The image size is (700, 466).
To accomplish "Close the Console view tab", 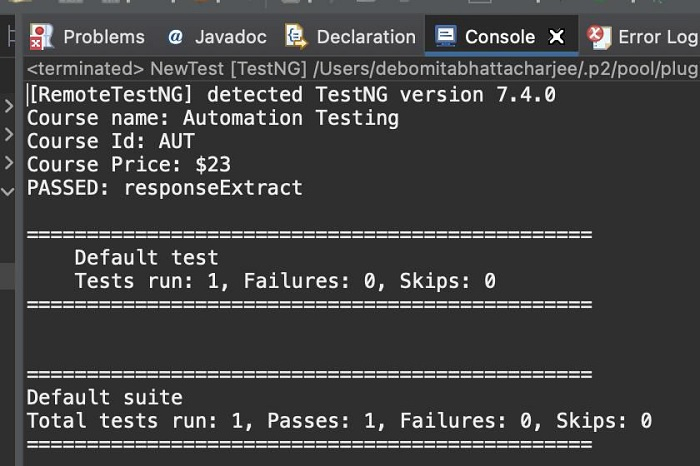I will coord(557,37).
